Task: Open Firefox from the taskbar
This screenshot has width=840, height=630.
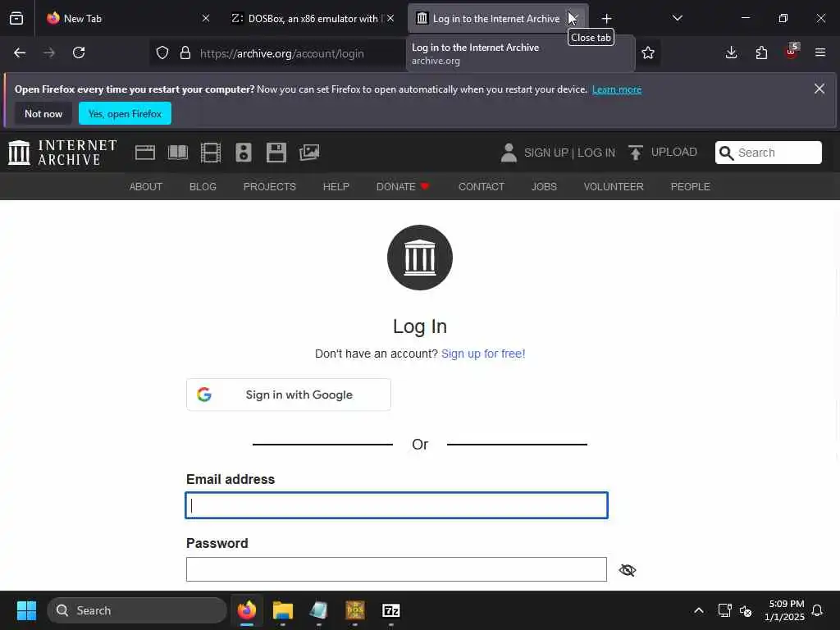Action: point(247,610)
